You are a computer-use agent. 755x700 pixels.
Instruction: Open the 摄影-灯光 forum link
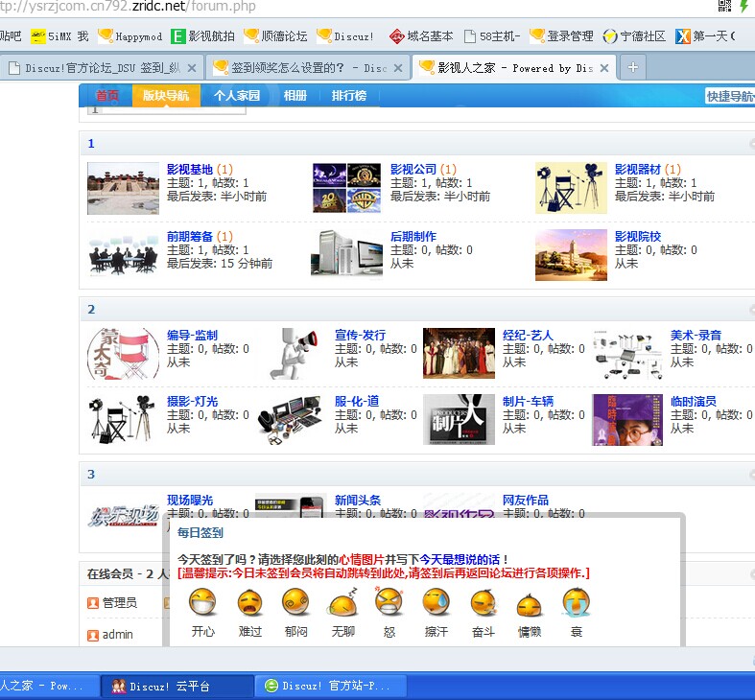coord(192,401)
